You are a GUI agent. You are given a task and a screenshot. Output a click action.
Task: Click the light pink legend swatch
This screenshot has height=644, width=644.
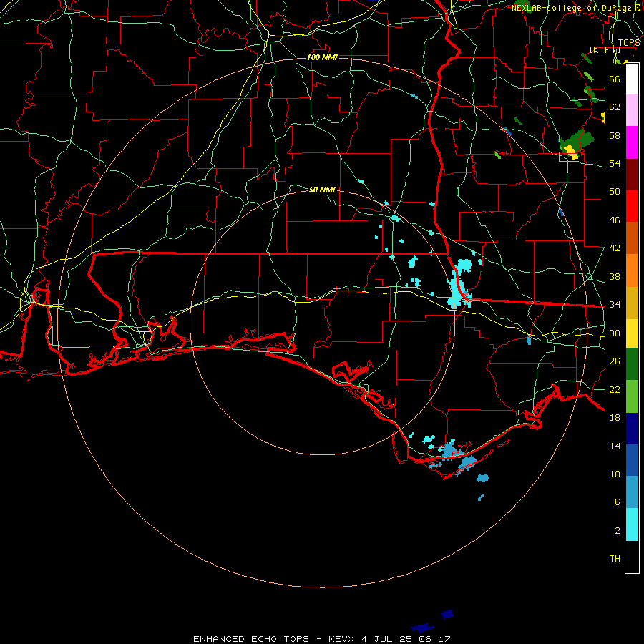point(632,109)
